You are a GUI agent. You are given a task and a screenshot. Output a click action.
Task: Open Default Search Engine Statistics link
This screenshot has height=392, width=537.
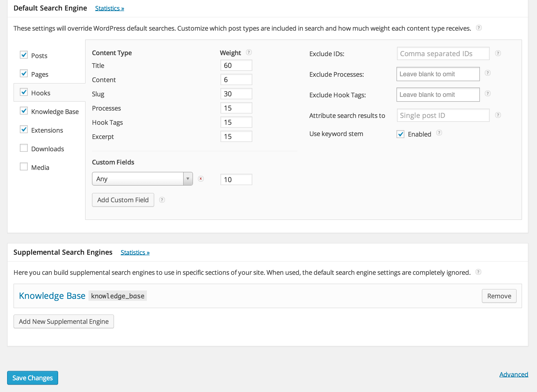point(109,8)
